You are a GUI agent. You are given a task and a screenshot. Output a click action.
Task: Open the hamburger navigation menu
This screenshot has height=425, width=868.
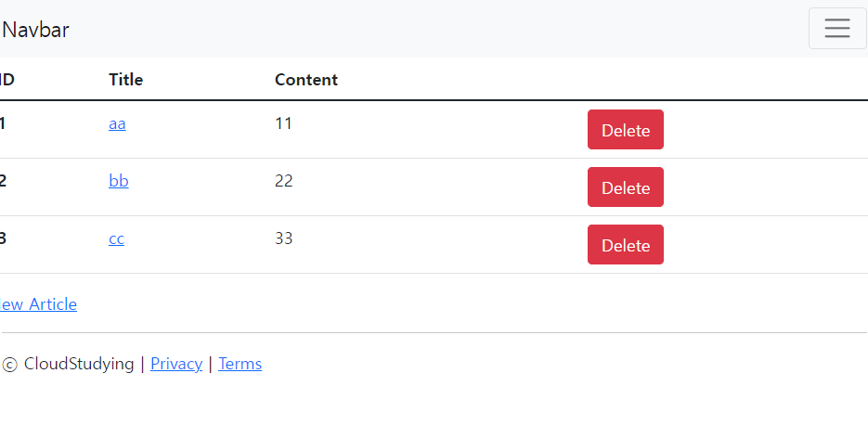[x=836, y=29]
